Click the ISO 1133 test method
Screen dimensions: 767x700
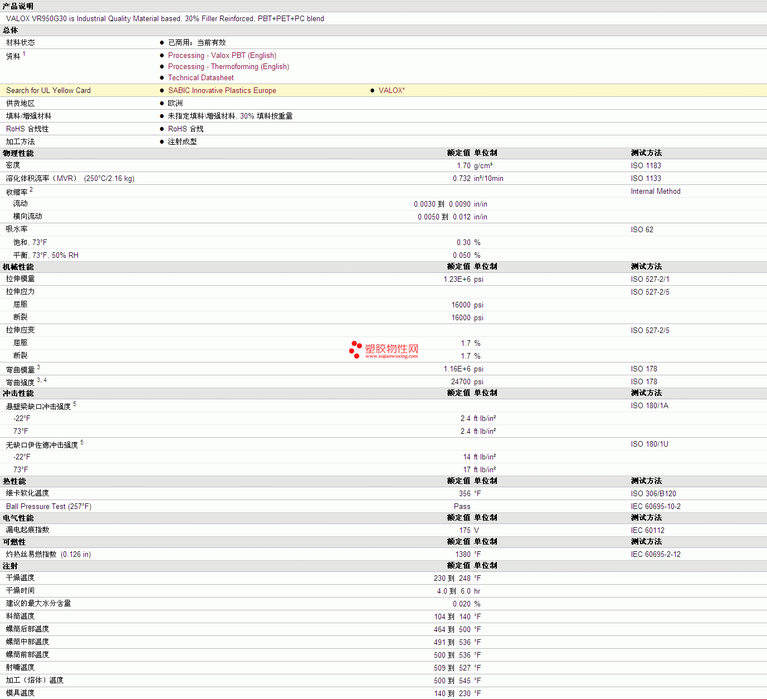click(646, 179)
